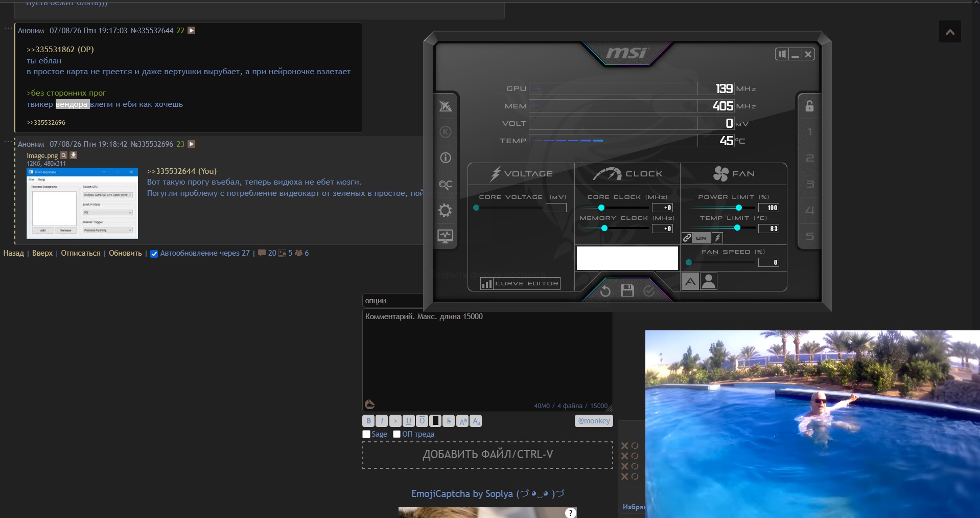Image resolution: width=980 pixels, height=518 pixels.
Task: Click the Fan Speed value field
Action: (768, 262)
